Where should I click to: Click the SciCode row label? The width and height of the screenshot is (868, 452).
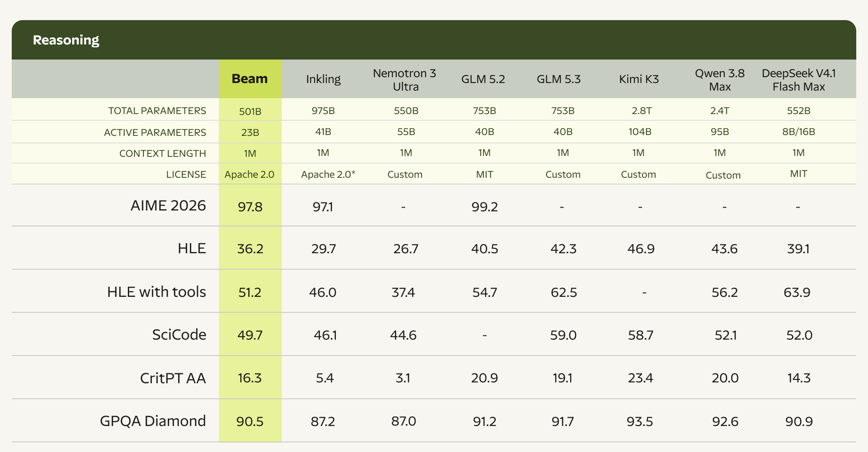tap(179, 335)
